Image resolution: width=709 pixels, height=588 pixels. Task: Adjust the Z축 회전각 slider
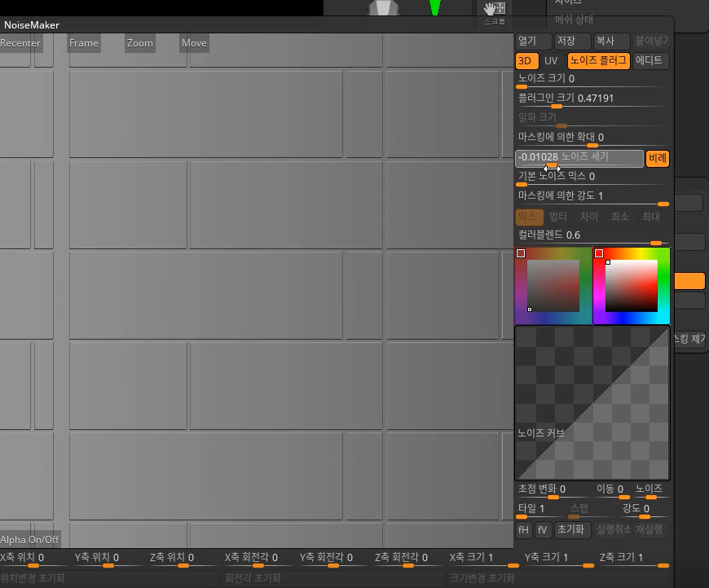(408, 559)
